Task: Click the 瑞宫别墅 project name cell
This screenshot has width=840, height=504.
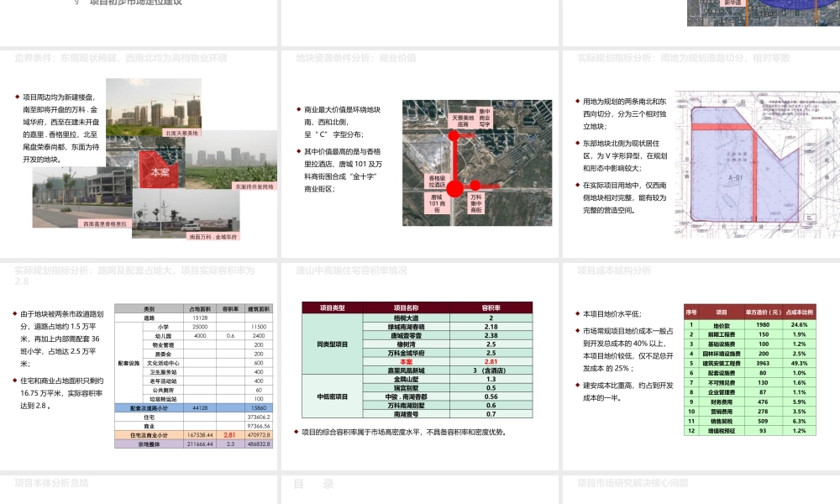Action: [x=406, y=388]
